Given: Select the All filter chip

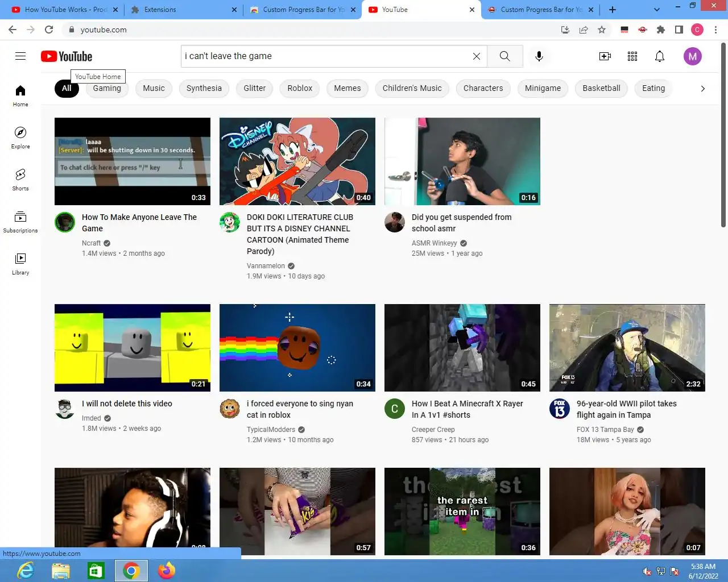Looking at the screenshot, I should pyautogui.click(x=67, y=88).
